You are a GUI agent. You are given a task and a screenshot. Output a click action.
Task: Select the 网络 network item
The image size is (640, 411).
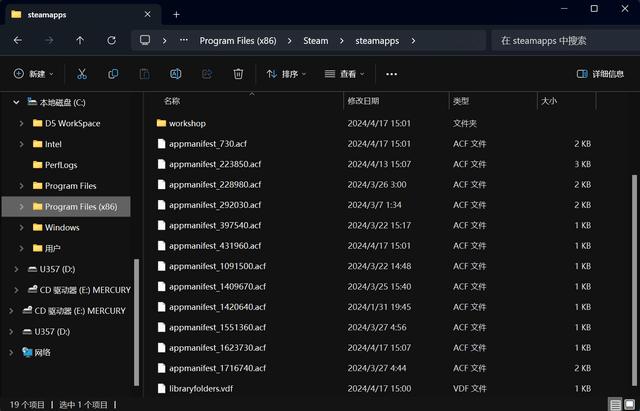click(37, 352)
